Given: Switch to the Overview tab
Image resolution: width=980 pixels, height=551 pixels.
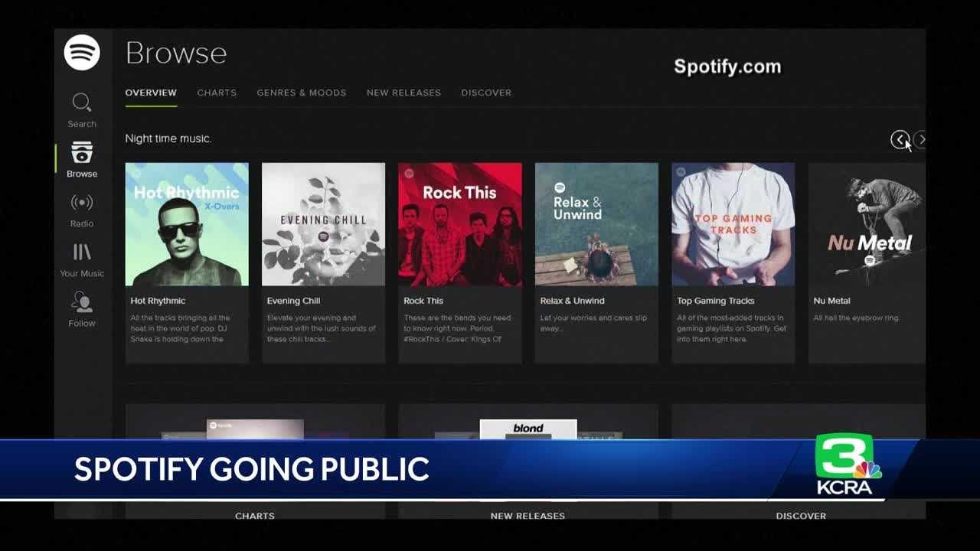Looking at the screenshot, I should (x=151, y=93).
